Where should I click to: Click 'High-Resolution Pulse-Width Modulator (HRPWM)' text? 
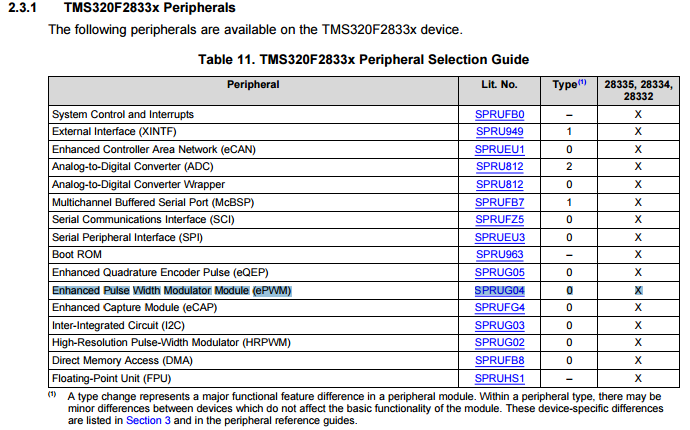pyautogui.click(x=171, y=343)
